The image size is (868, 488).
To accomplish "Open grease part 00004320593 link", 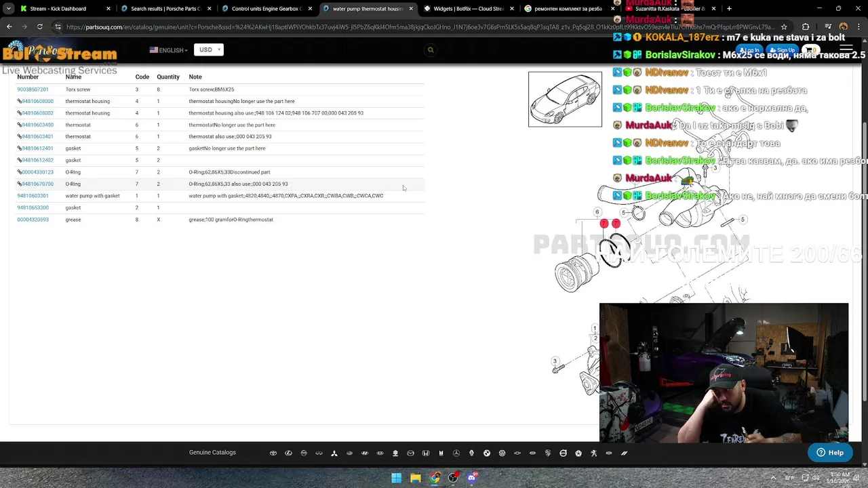I will (x=33, y=220).
